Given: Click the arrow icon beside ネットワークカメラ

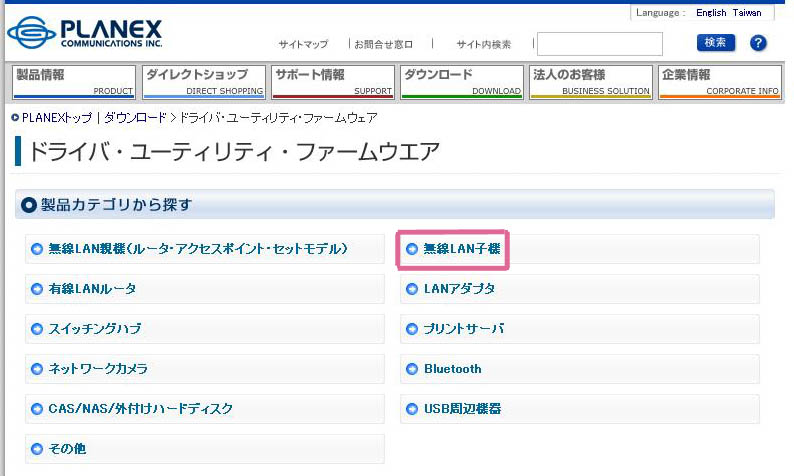Looking at the screenshot, I should coord(36,369).
